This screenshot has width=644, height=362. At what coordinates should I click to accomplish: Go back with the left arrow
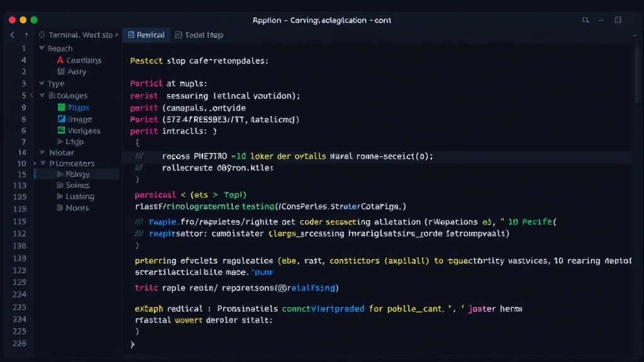tap(13, 35)
